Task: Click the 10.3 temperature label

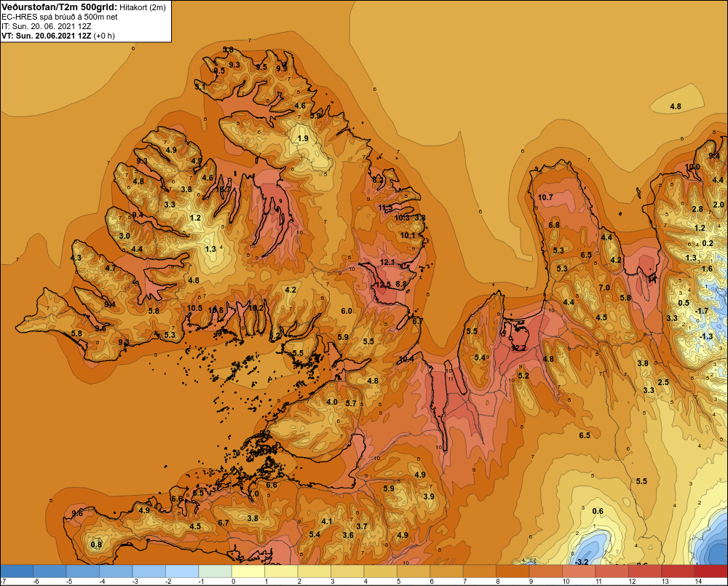Action: 402,218
